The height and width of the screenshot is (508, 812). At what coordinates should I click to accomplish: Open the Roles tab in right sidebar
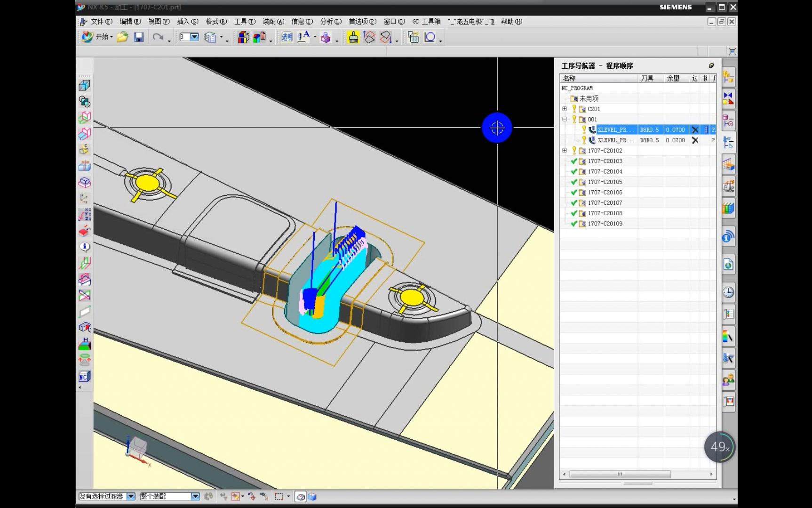tap(728, 380)
